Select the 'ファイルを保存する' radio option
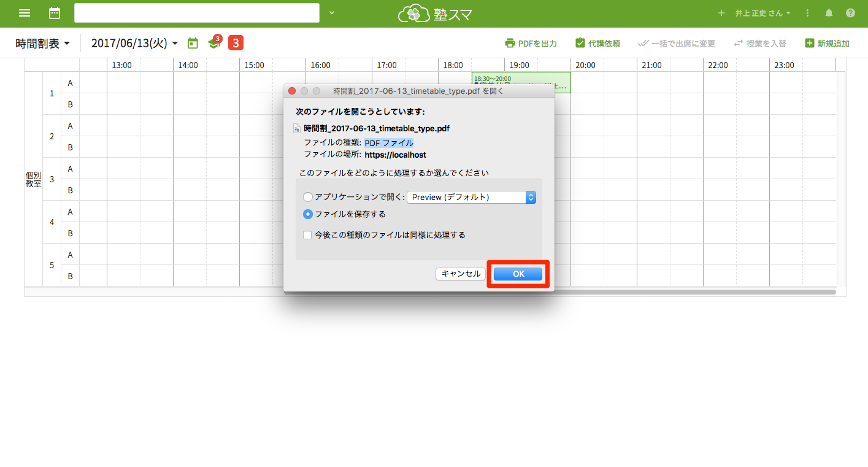 [x=308, y=214]
